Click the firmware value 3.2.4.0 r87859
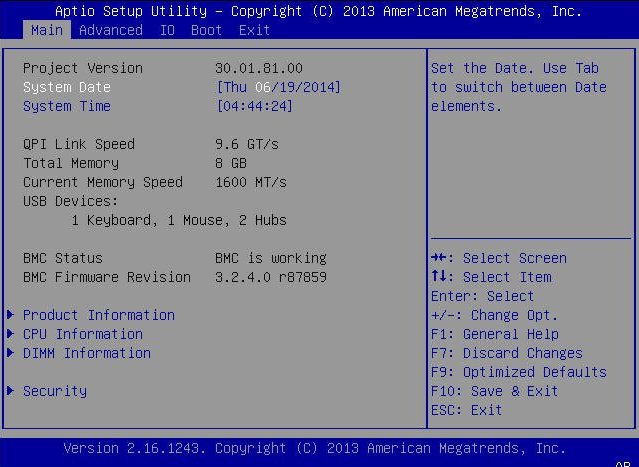The height and width of the screenshot is (467, 639). point(271,277)
